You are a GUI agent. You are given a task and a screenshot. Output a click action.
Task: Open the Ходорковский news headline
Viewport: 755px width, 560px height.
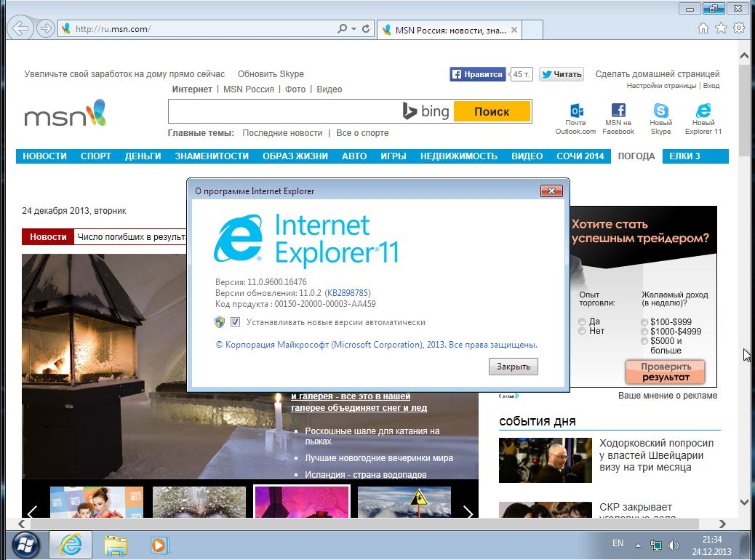pos(656,455)
